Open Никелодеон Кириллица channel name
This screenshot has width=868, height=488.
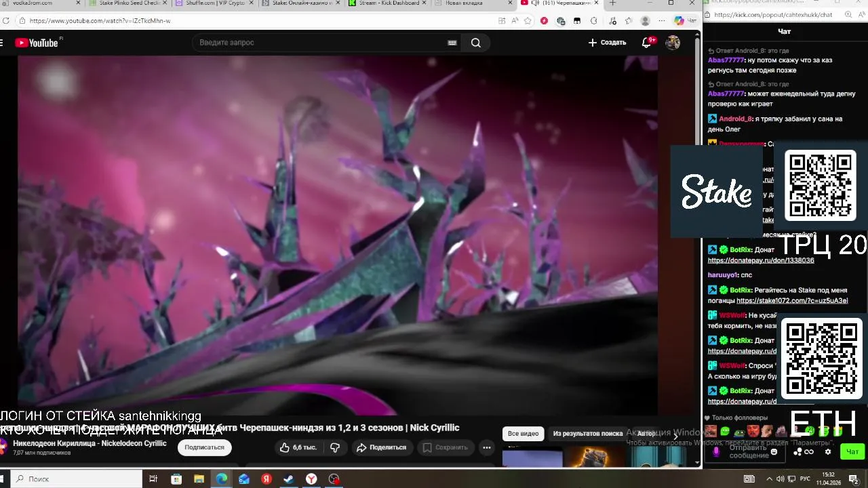click(x=90, y=443)
